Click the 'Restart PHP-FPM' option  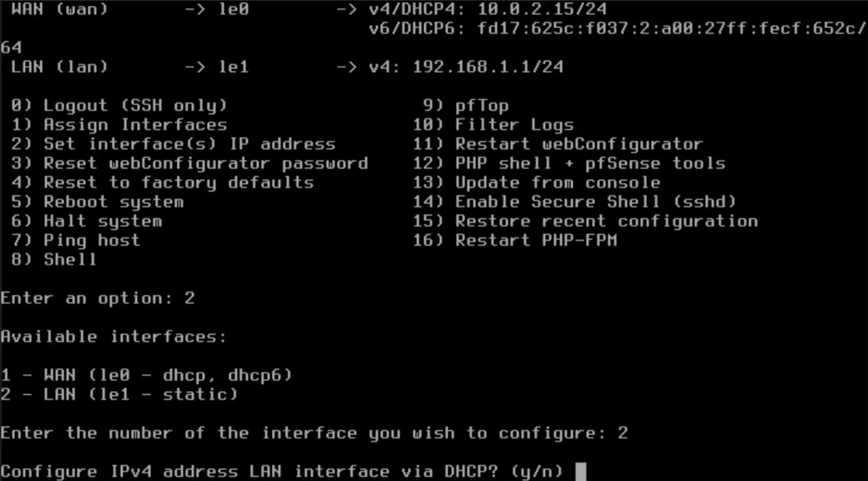536,240
